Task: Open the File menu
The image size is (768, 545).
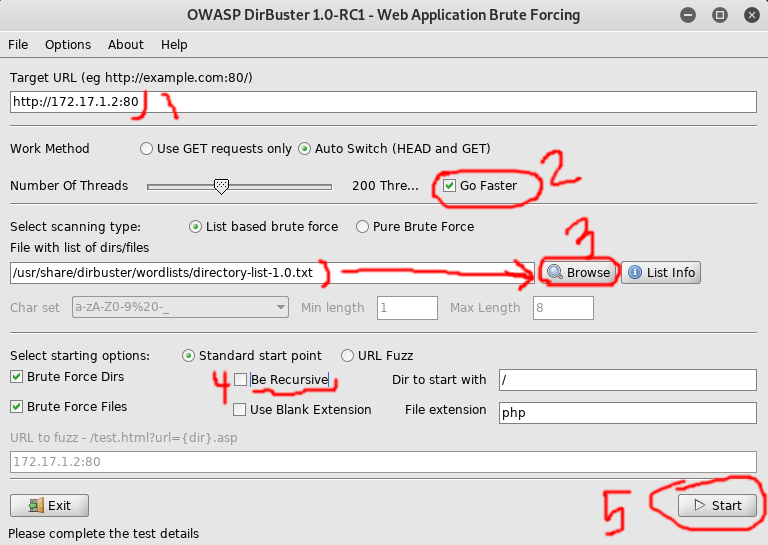Action: [18, 45]
